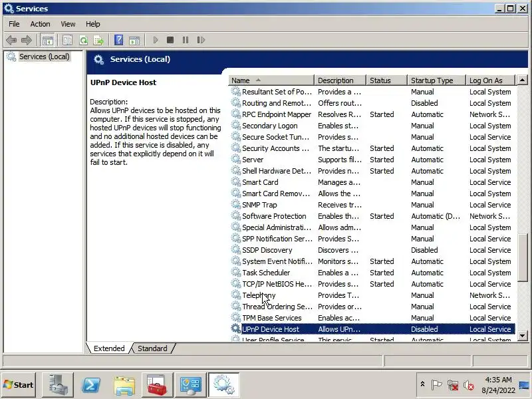
Task: Toggle the Show/Hide Console Tree icon
Action: (x=47, y=40)
